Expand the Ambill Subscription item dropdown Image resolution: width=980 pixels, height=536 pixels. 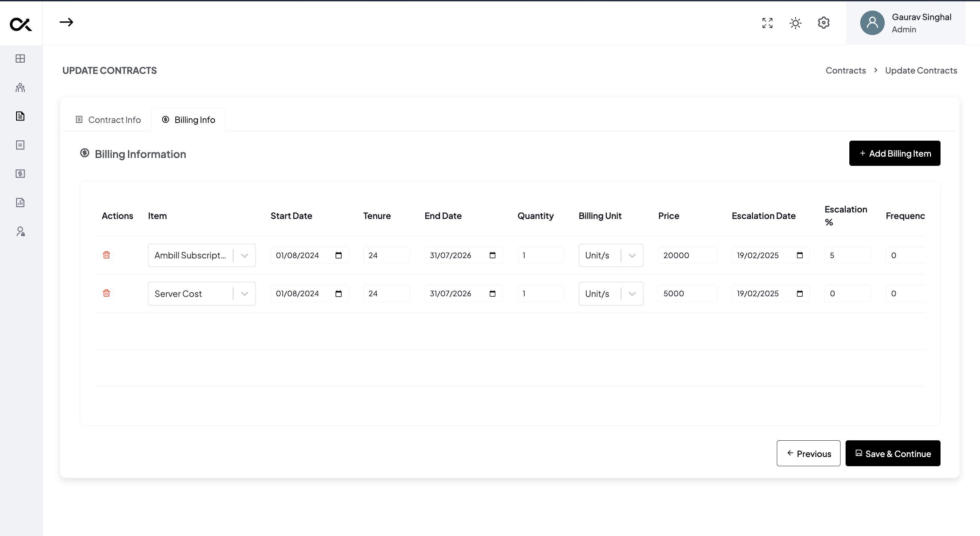pos(245,255)
